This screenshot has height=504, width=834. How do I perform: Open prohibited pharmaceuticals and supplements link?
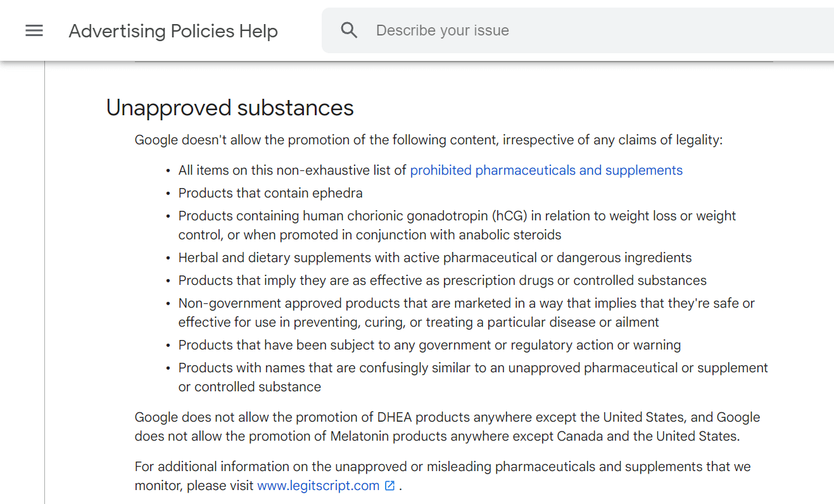click(x=546, y=170)
